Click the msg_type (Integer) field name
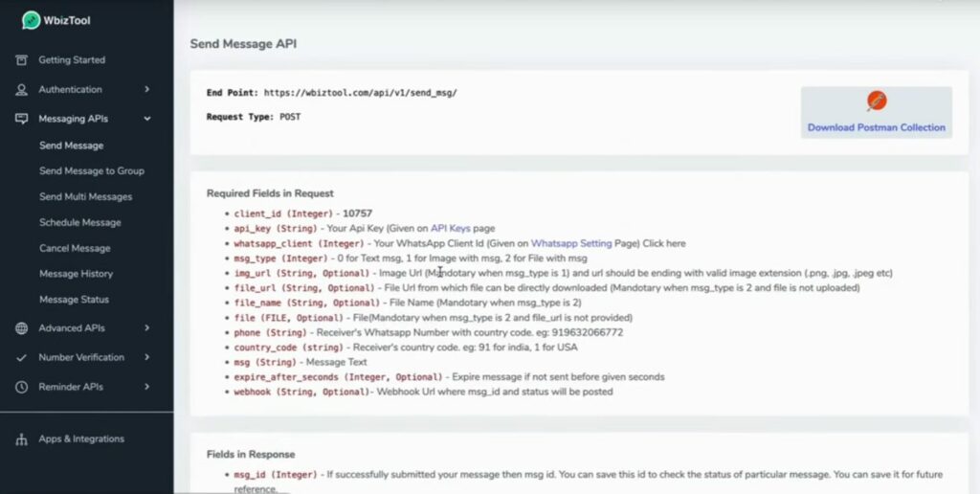Viewport: 980px width, 494px height. [x=280, y=258]
